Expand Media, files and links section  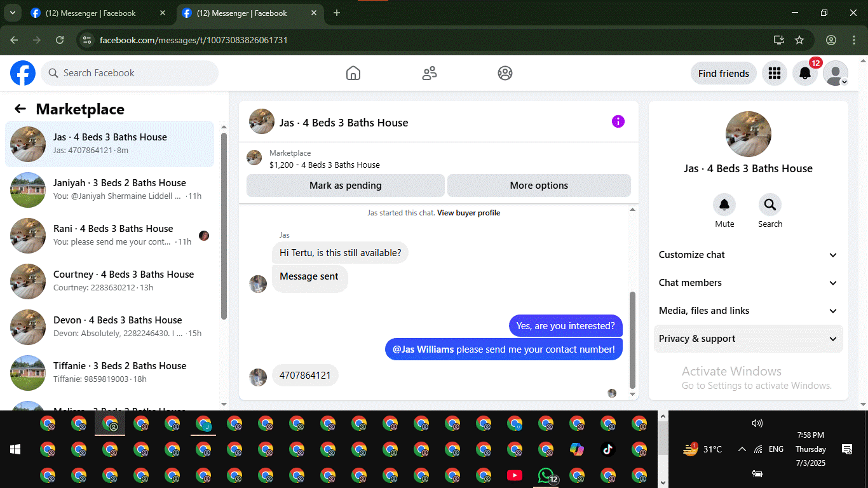tap(749, 311)
